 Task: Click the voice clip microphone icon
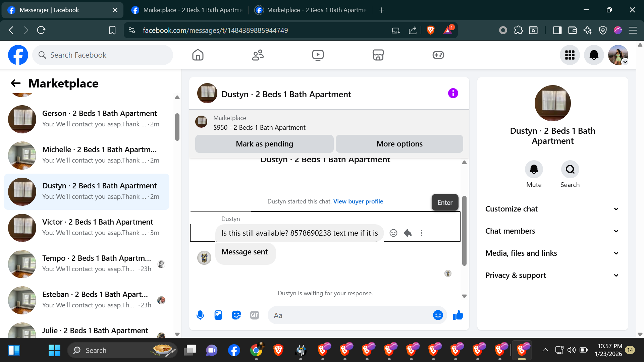200,315
